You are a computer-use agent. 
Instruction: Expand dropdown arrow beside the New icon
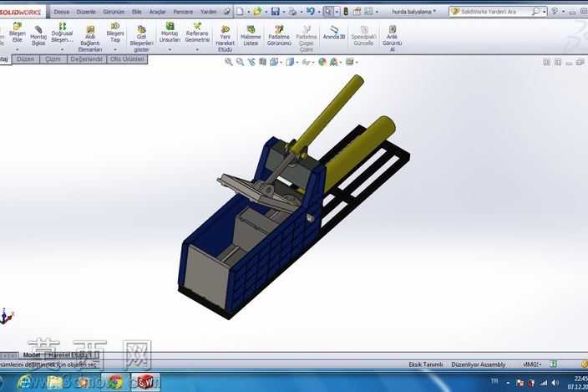(x=248, y=12)
